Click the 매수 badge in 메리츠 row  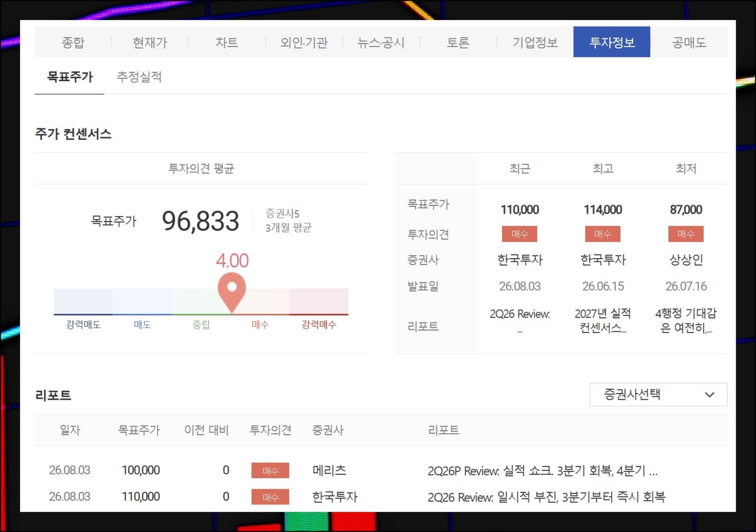pos(270,470)
